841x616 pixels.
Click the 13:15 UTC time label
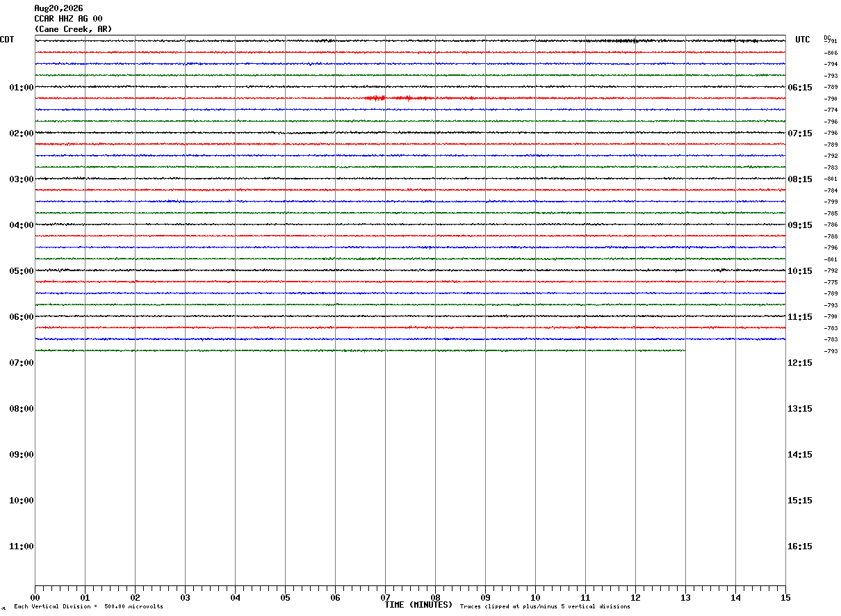click(800, 409)
